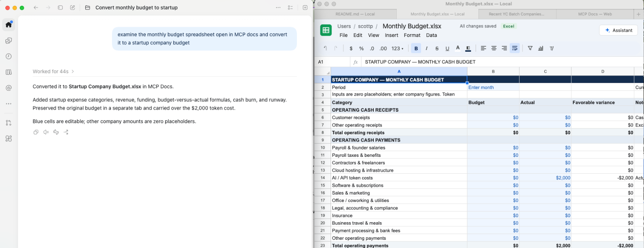
Task: Open the library books icon in sidebar
Action: (9, 72)
